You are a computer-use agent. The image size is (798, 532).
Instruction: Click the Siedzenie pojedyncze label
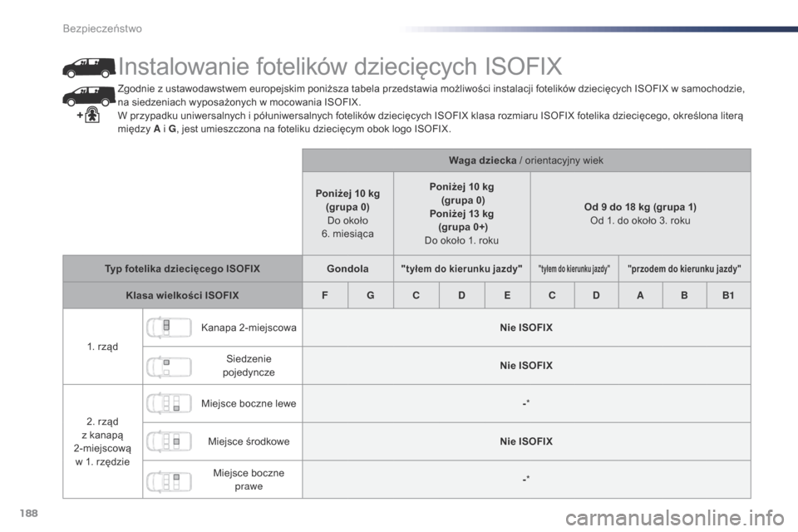pyautogui.click(x=249, y=366)
